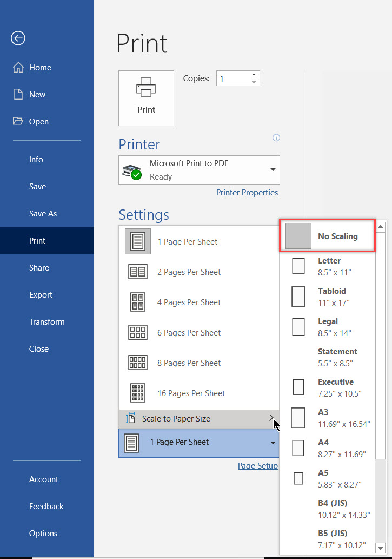Select B4 (JIS) paper size

(327, 509)
